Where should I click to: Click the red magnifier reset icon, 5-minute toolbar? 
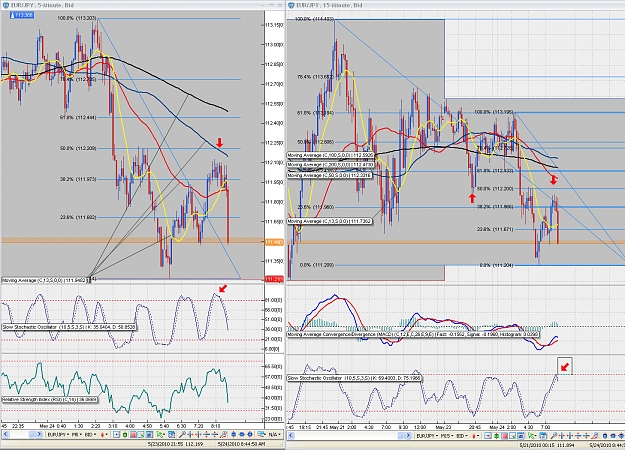(x=223, y=434)
